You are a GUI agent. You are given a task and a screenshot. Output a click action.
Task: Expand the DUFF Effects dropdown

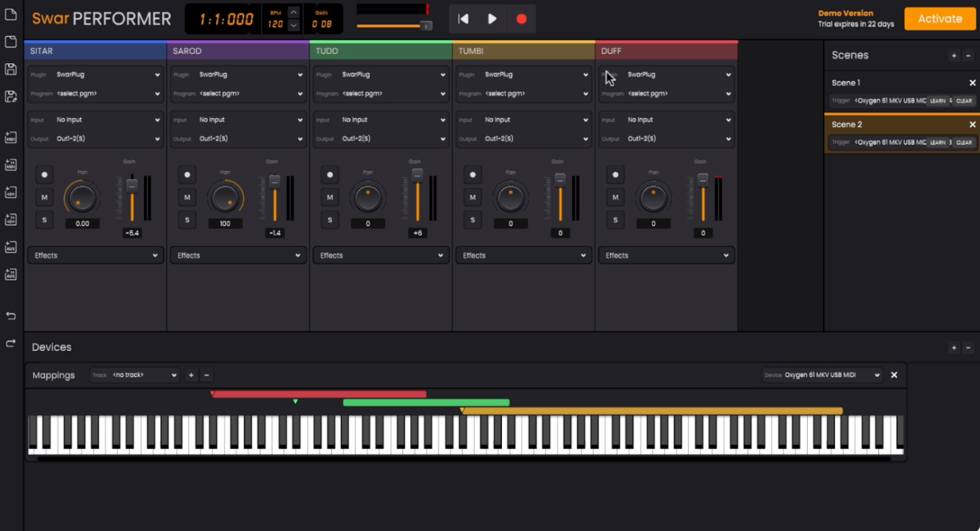(666, 255)
